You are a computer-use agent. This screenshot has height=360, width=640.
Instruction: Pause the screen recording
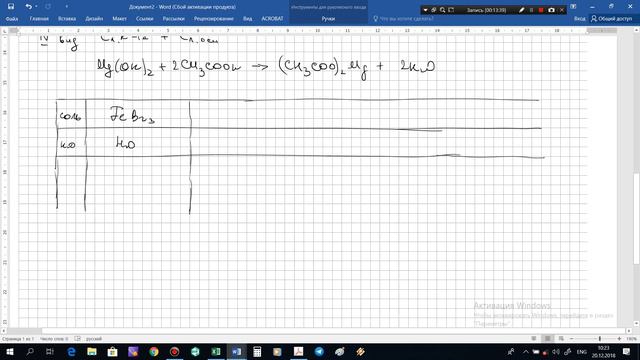pos(531,10)
